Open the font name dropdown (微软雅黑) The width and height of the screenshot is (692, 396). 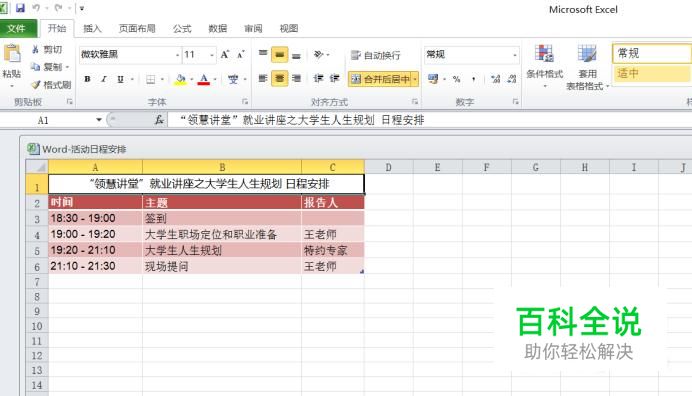pos(177,55)
